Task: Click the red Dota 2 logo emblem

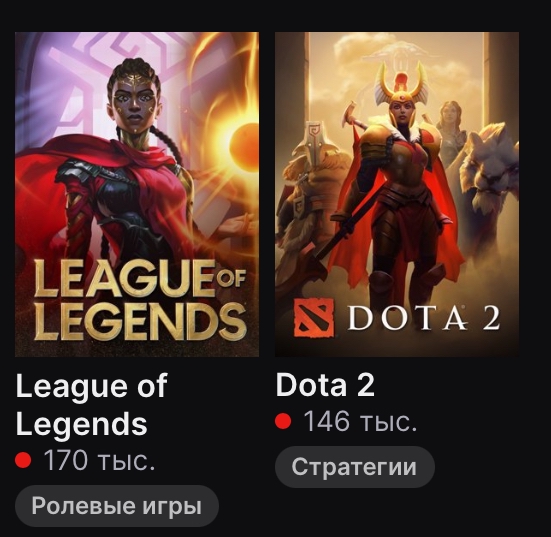Action: [314, 318]
